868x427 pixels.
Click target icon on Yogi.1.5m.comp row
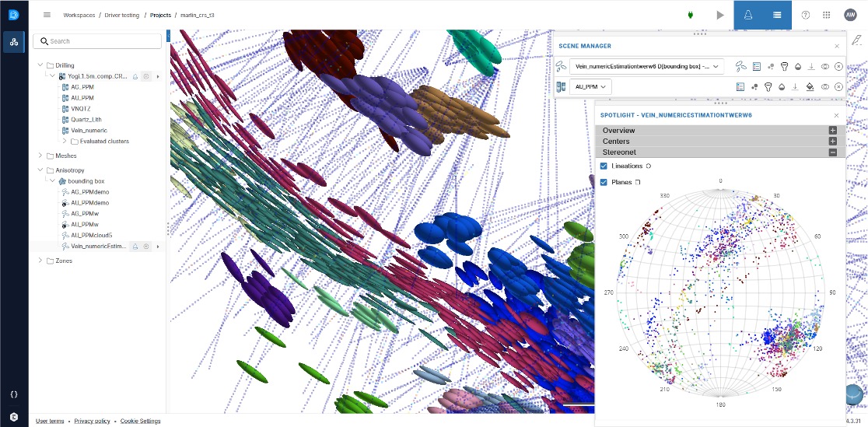coord(146,76)
